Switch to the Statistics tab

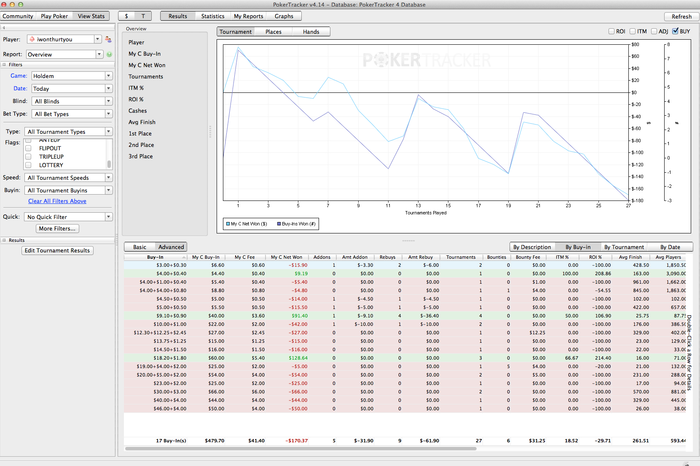(212, 17)
